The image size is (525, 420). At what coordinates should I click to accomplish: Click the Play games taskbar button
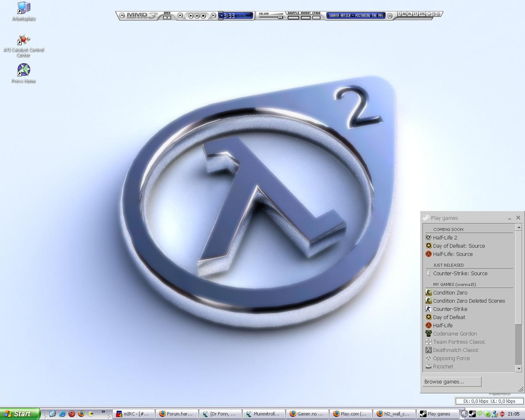(438, 414)
